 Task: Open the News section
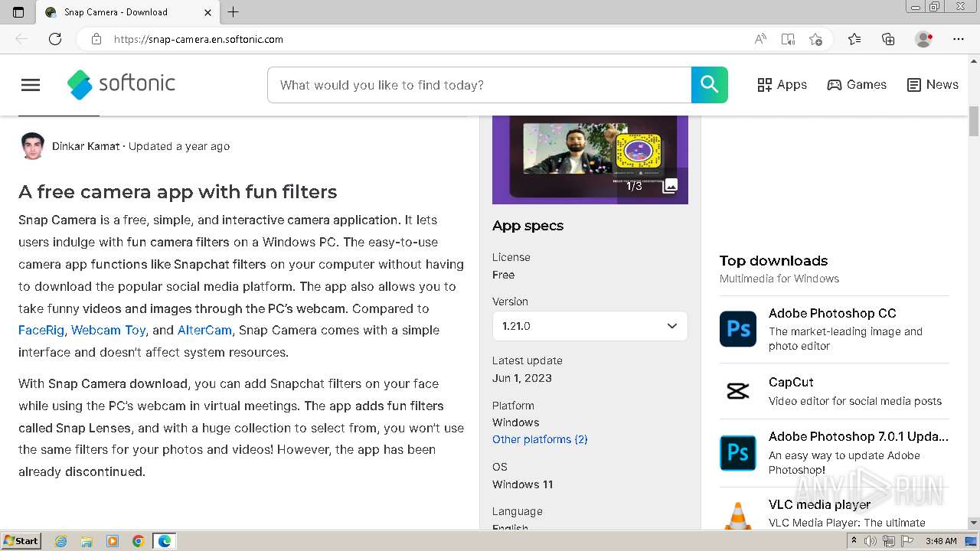pyautogui.click(x=933, y=85)
